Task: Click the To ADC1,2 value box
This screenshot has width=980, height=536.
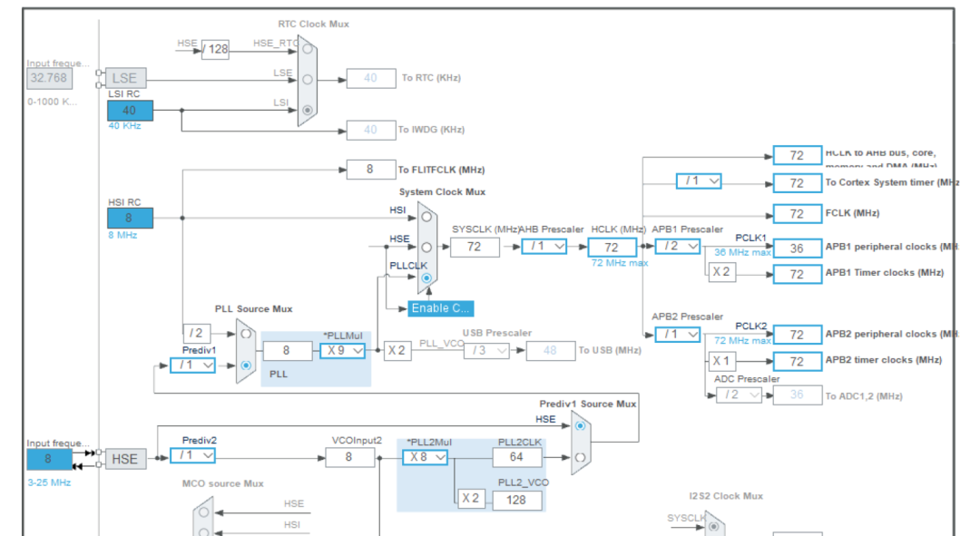Action: click(798, 395)
